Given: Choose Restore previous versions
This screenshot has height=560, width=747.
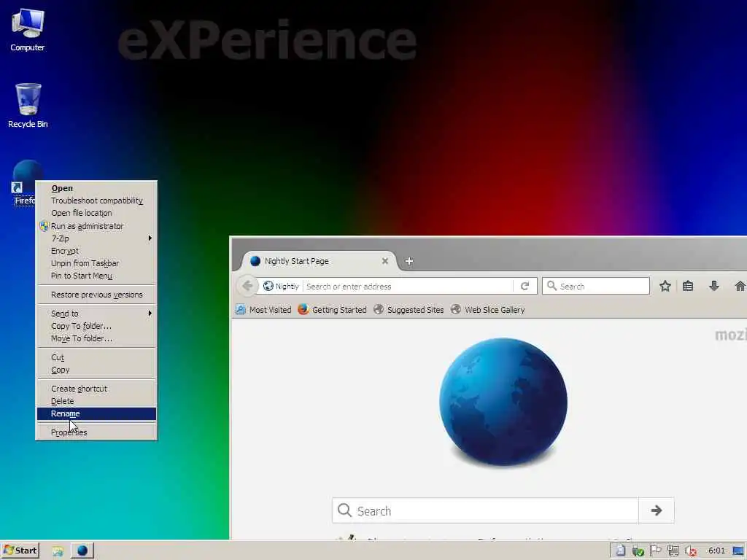Looking at the screenshot, I should coord(97,295).
